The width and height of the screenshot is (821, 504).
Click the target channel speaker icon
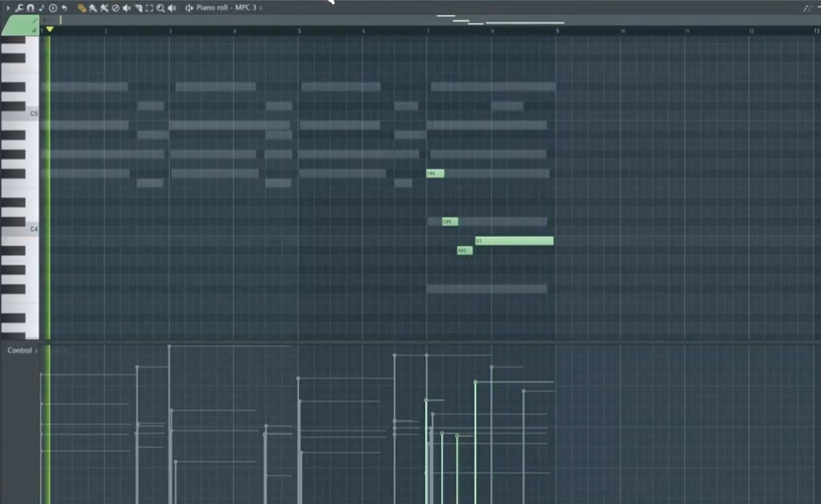(x=189, y=8)
